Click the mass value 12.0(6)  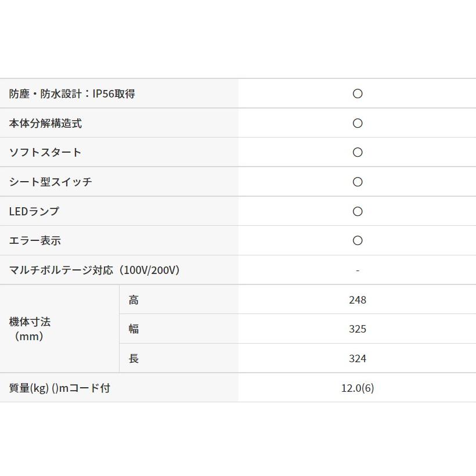coord(358,388)
